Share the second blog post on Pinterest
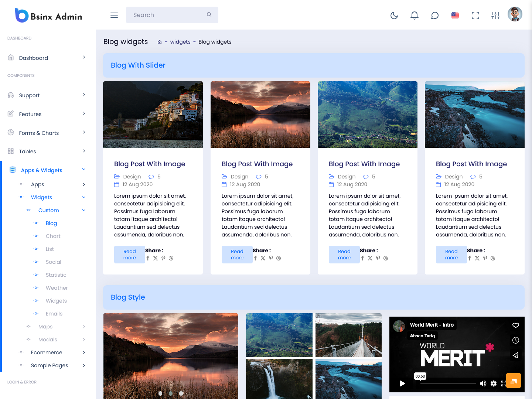 [x=271, y=258]
